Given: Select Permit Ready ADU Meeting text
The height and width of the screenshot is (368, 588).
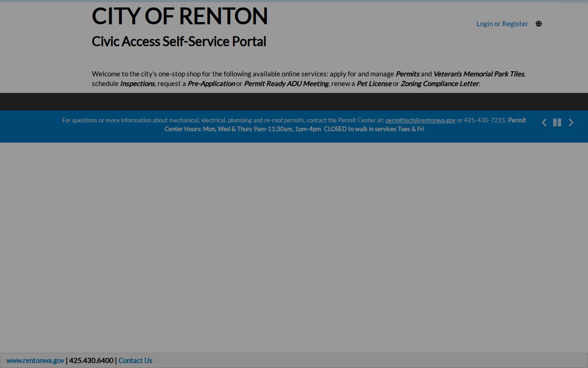Looking at the screenshot, I should click(x=286, y=83).
